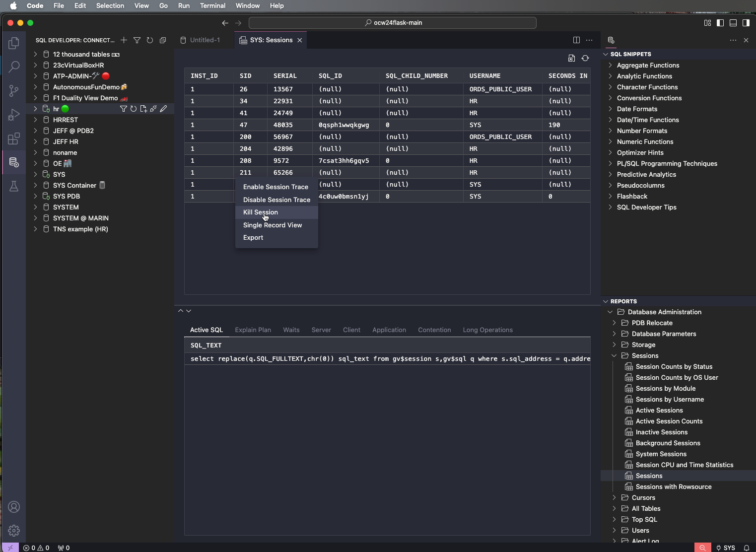
Task: Open the Selection menu in menu bar
Action: (110, 5)
